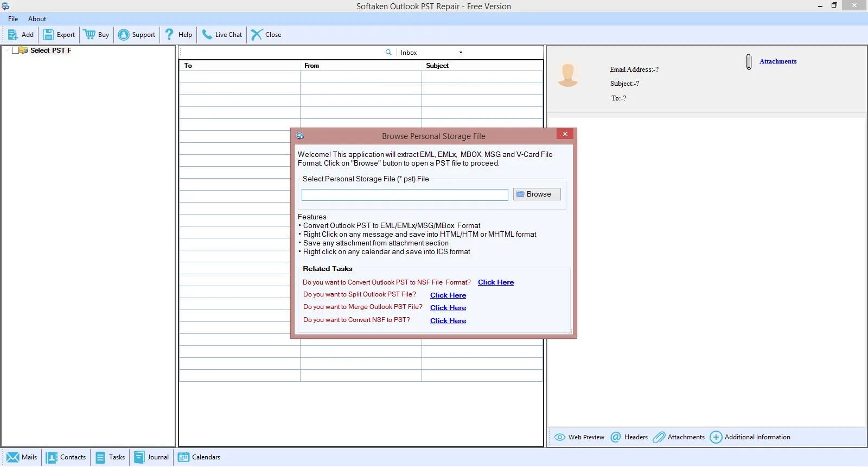
Task: Click link for Split Outlook PST File
Action: (x=448, y=295)
